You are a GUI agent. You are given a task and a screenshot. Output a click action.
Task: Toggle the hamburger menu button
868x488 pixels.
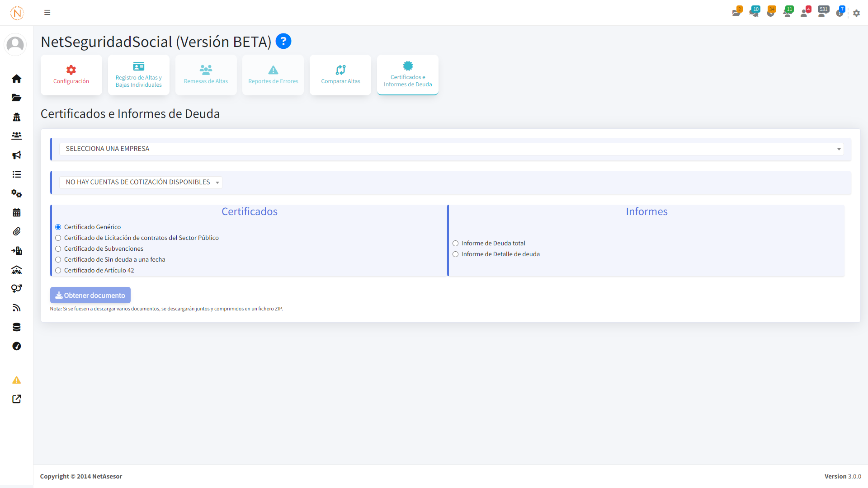[47, 13]
